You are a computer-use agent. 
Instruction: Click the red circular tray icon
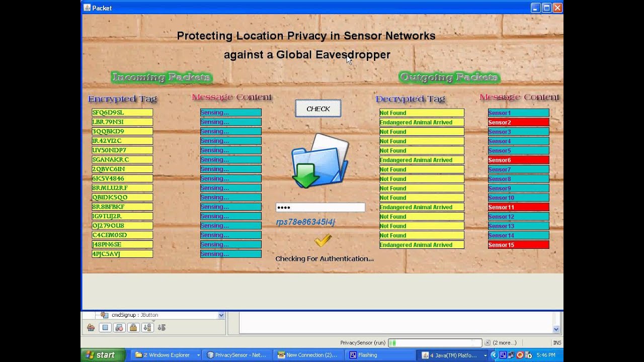coord(520,355)
